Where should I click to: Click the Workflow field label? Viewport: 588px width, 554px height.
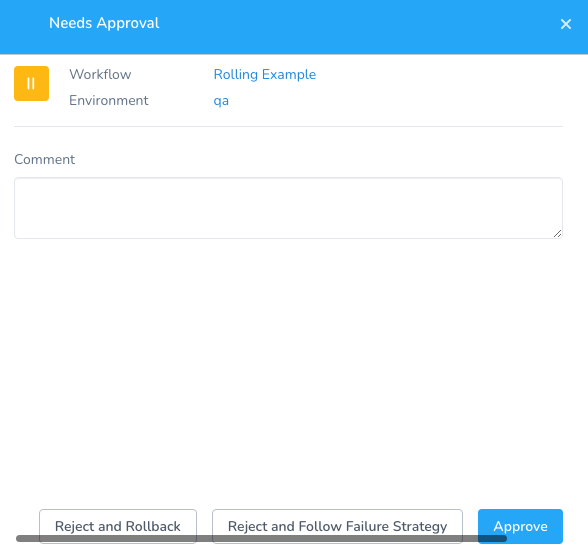pyautogui.click(x=100, y=74)
